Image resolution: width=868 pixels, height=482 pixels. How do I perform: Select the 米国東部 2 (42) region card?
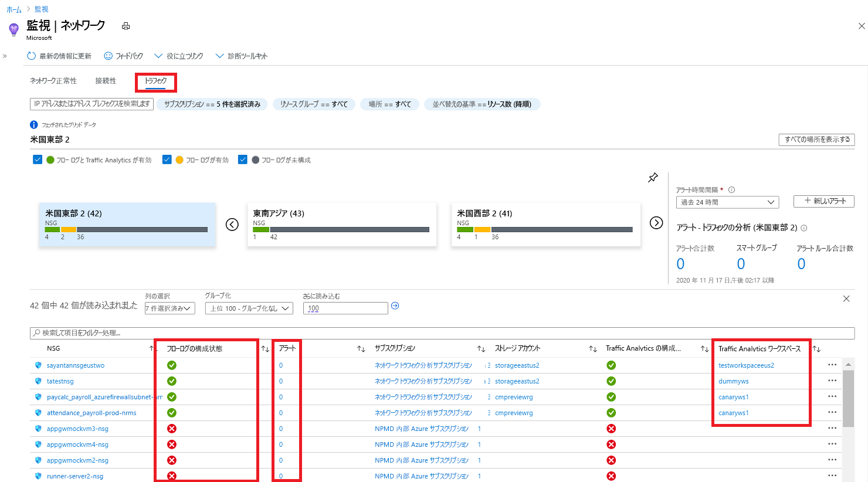pyautogui.click(x=127, y=225)
